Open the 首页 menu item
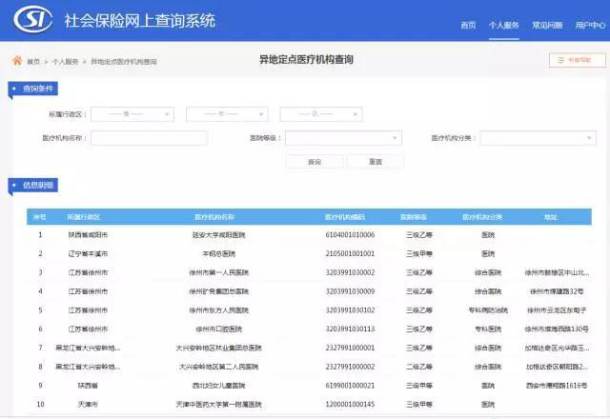 point(468,23)
